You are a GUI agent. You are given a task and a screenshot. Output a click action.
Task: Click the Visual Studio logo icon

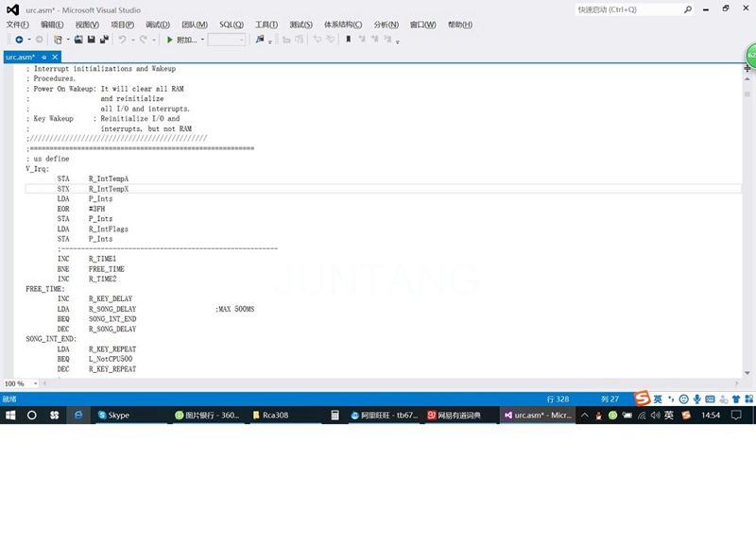pyautogui.click(x=13, y=9)
